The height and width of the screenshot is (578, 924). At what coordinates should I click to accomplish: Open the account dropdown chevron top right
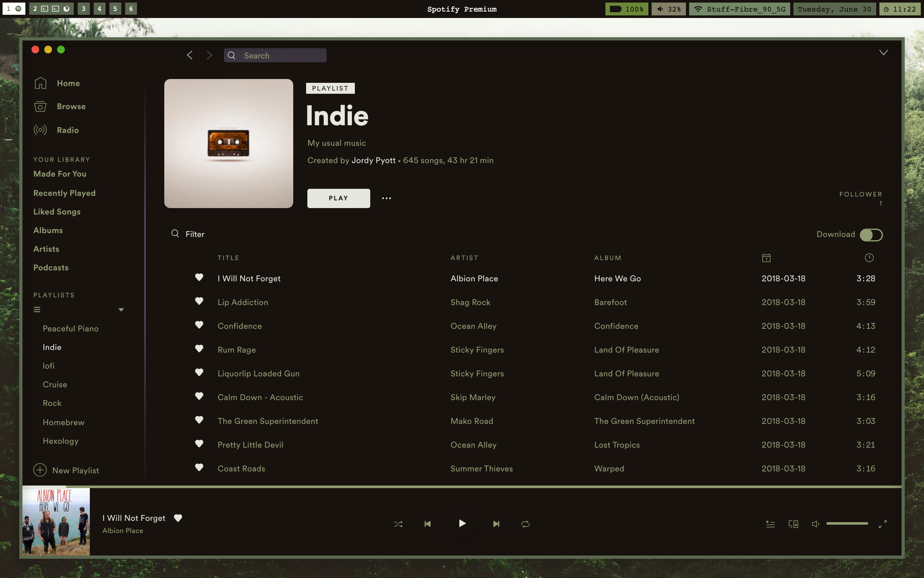point(884,52)
